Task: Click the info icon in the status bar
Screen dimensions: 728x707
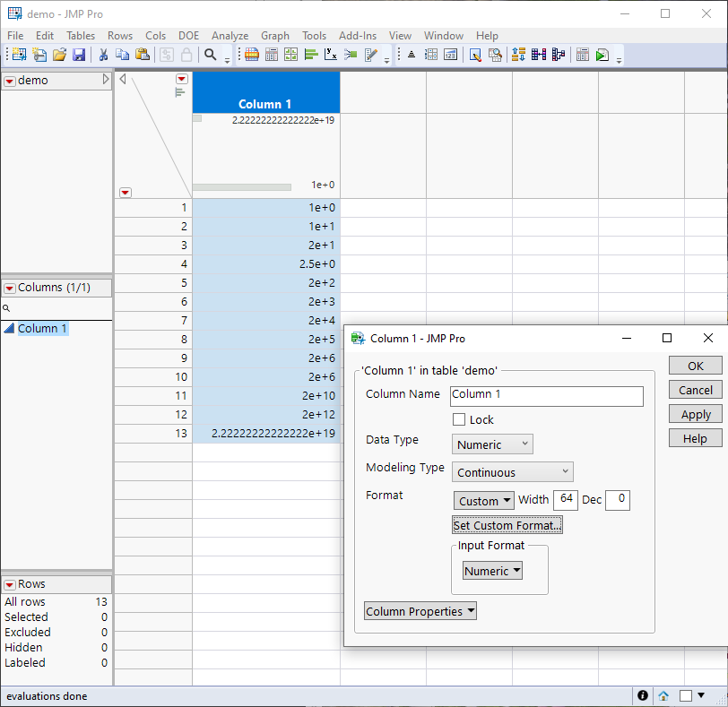Action: point(643,695)
